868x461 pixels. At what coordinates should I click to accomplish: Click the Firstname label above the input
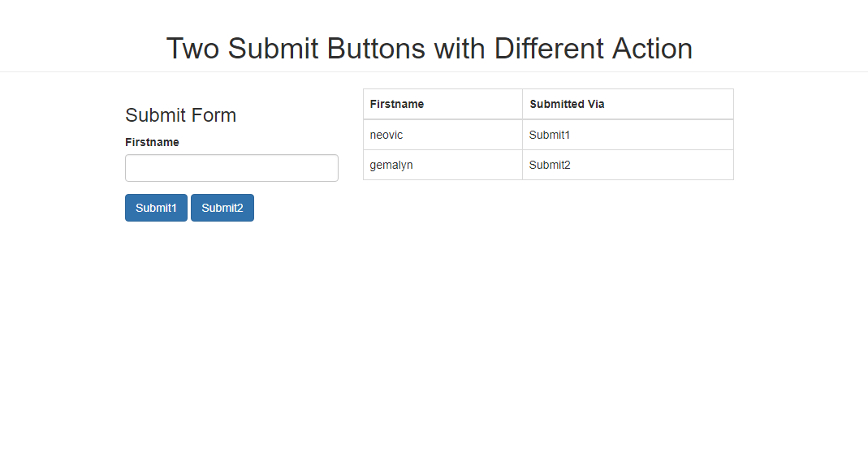(x=152, y=142)
